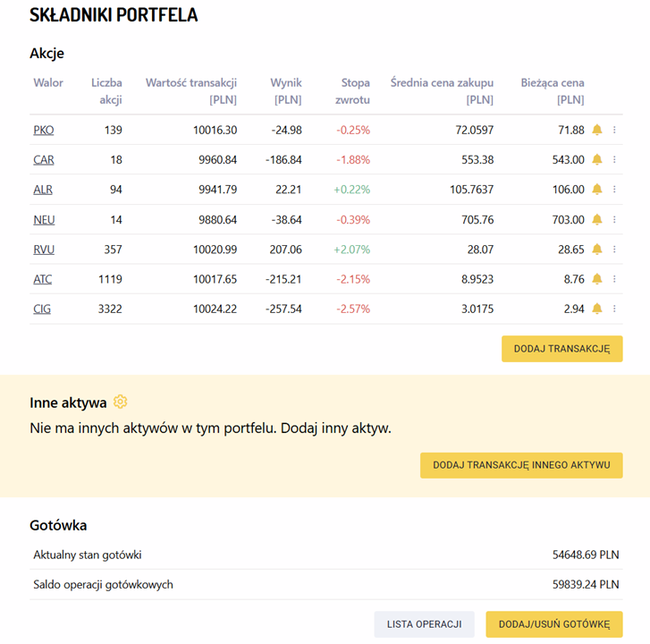650x644 pixels.
Task: Open more options menu for PKO
Action: coord(614,130)
